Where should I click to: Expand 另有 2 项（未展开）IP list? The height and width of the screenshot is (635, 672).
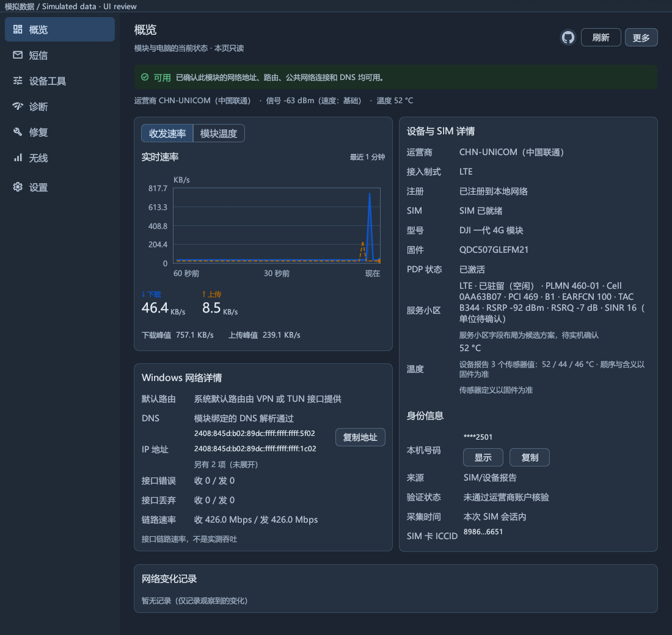[x=226, y=465]
